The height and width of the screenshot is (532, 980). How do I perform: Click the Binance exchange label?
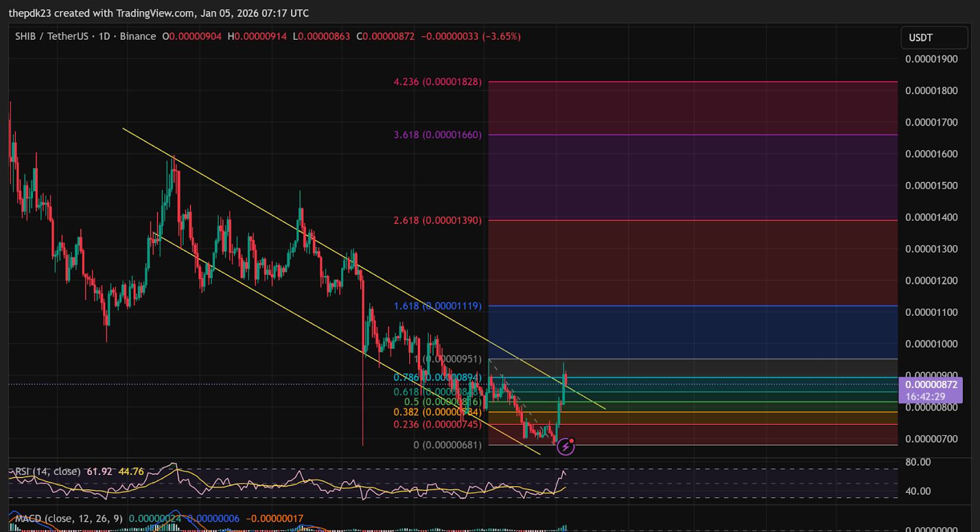(x=138, y=36)
